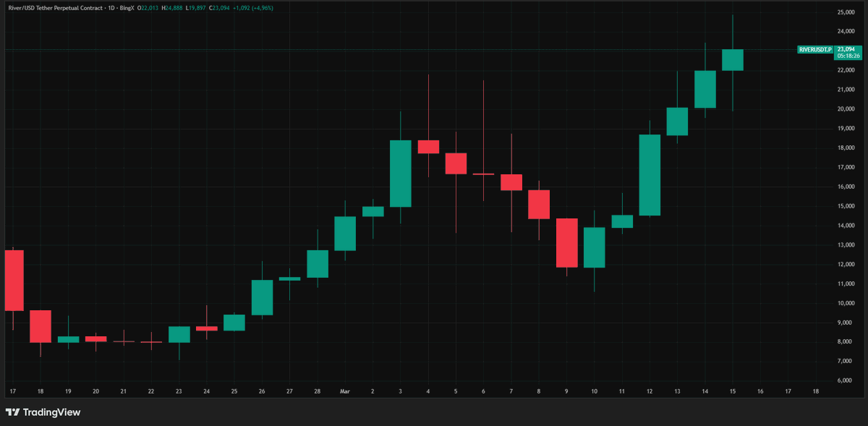The image size is (868, 426).
Task: Select the River/USD Tether Perpetual Contract title
Action: point(55,7)
